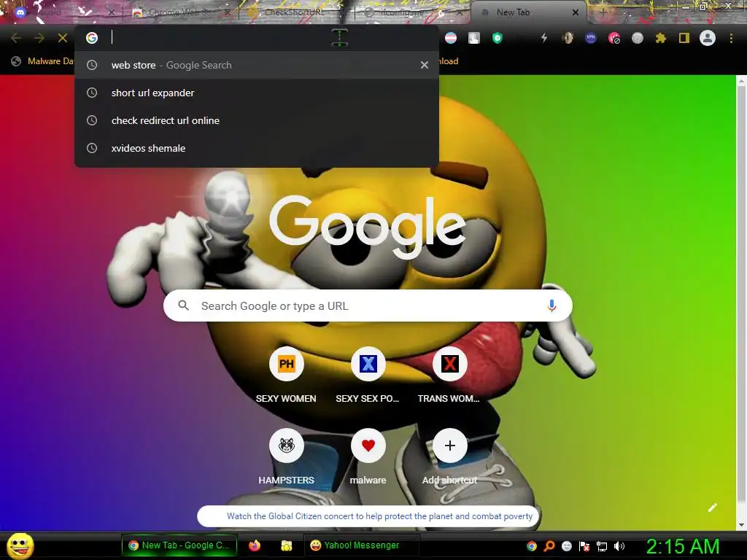Click the Customize Chrome pencil icon
Screen dimensions: 747x560
coord(712,507)
